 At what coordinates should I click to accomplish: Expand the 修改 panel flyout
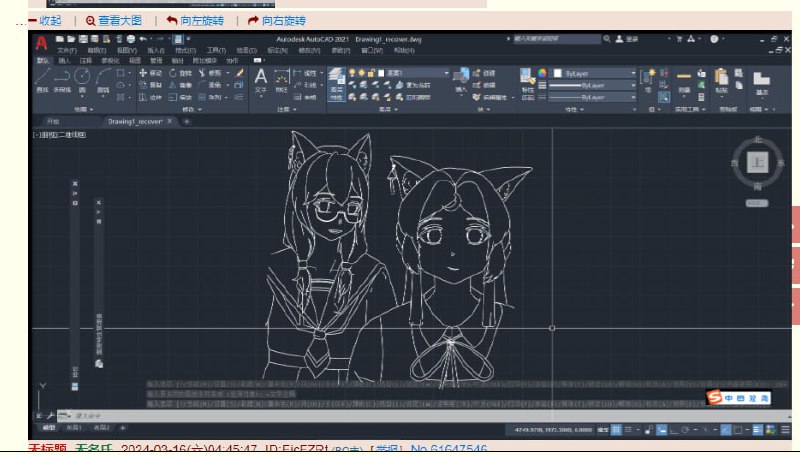(x=192, y=109)
